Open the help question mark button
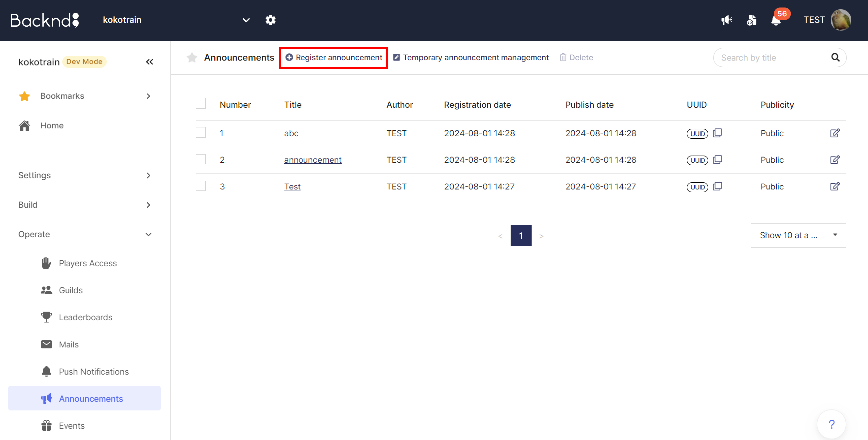The image size is (868, 440). (831, 424)
